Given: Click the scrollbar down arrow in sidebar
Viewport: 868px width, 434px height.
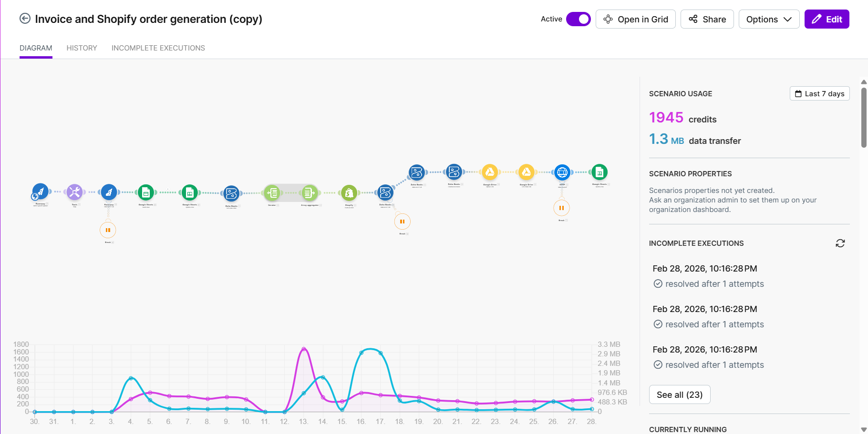Looking at the screenshot, I should tap(864, 429).
